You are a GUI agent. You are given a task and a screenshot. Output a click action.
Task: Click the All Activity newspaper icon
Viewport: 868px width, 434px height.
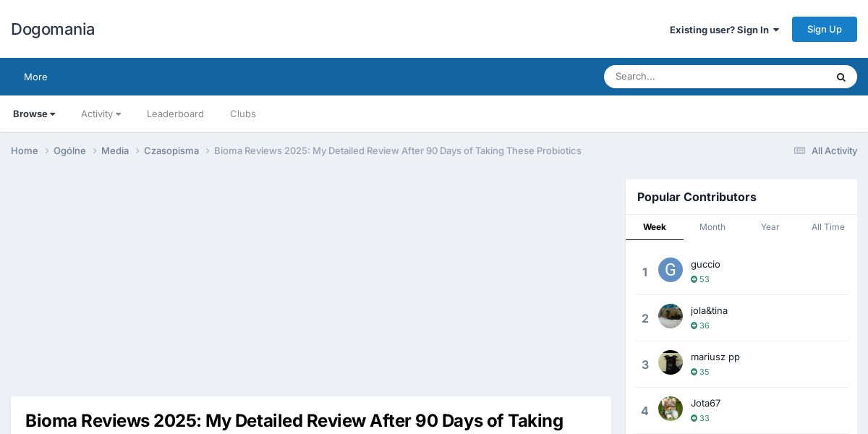tap(799, 150)
